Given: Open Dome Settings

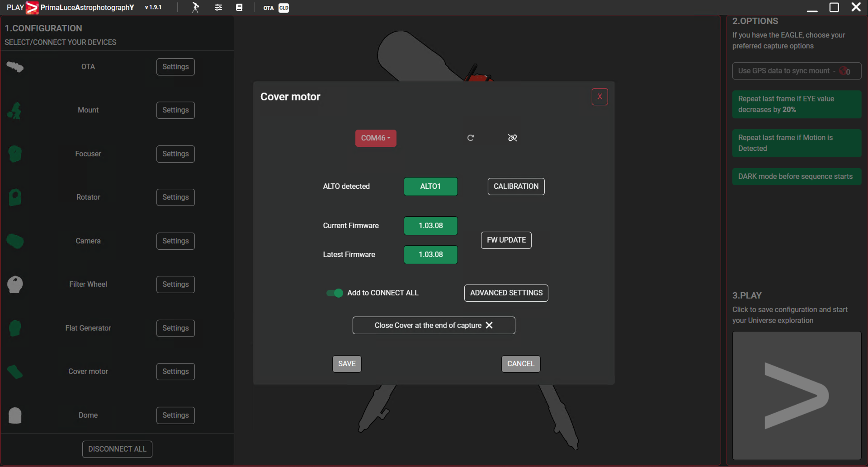Looking at the screenshot, I should coord(175,416).
